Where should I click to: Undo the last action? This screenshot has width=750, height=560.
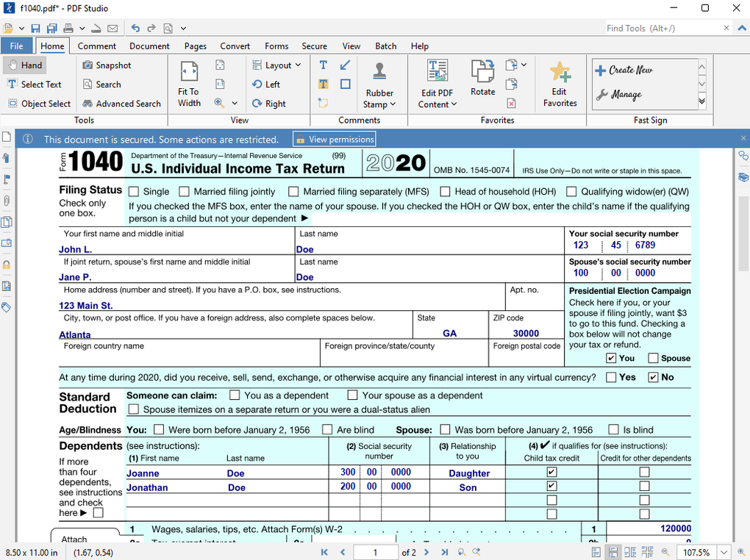pos(135,28)
